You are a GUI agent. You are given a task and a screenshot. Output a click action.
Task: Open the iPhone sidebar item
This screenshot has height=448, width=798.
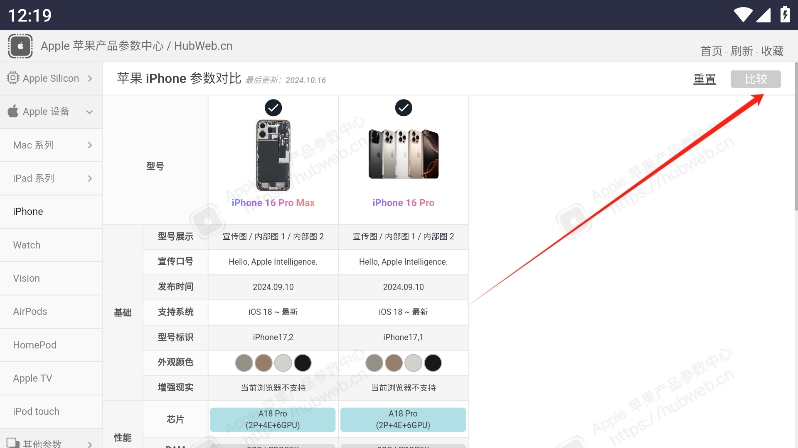click(x=51, y=212)
